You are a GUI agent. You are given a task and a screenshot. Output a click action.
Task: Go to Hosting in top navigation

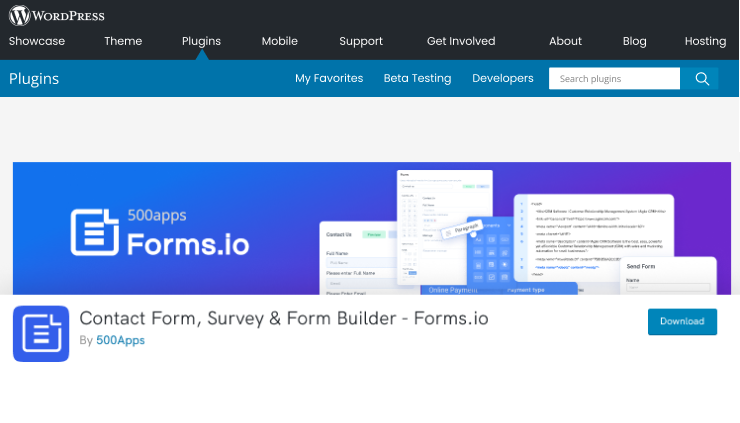[x=706, y=41]
